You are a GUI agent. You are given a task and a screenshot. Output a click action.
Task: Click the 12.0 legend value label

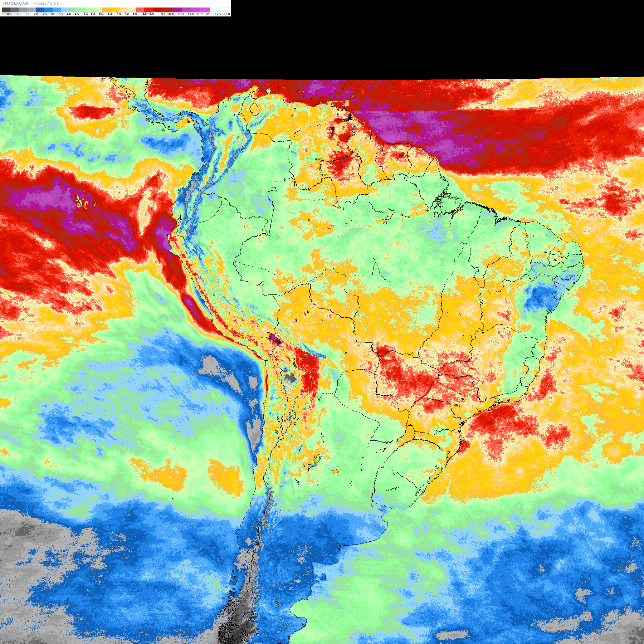pyautogui.click(x=208, y=14)
